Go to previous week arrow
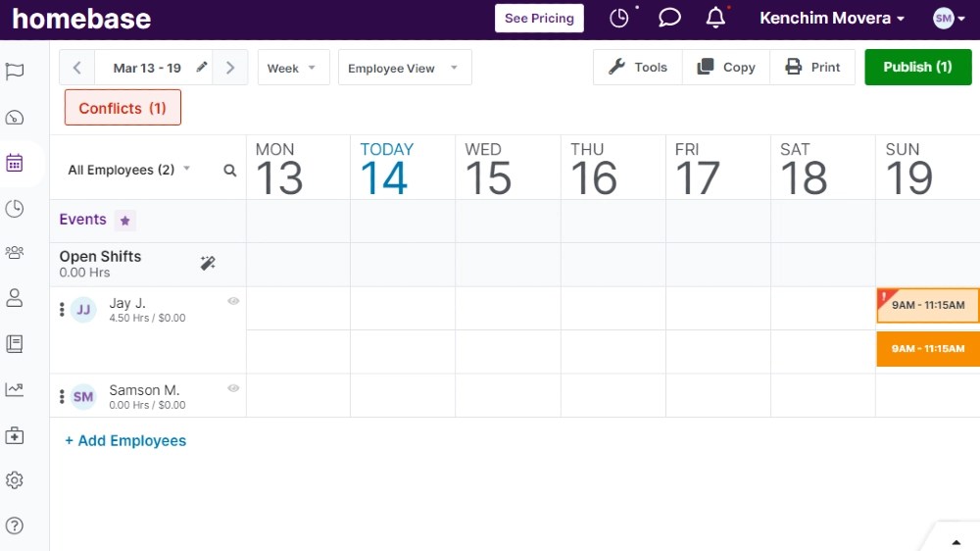 76,68
